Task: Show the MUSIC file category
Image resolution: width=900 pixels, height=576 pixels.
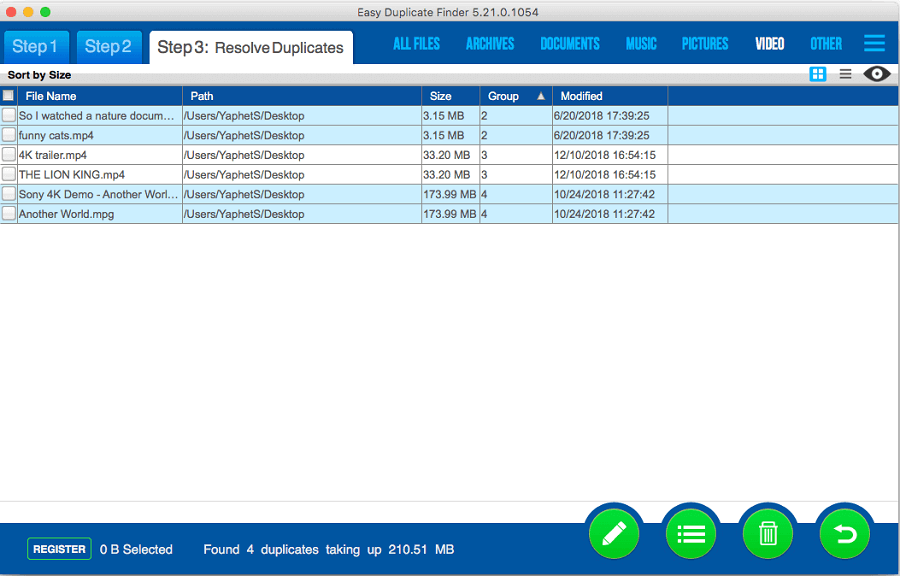Action: click(641, 44)
